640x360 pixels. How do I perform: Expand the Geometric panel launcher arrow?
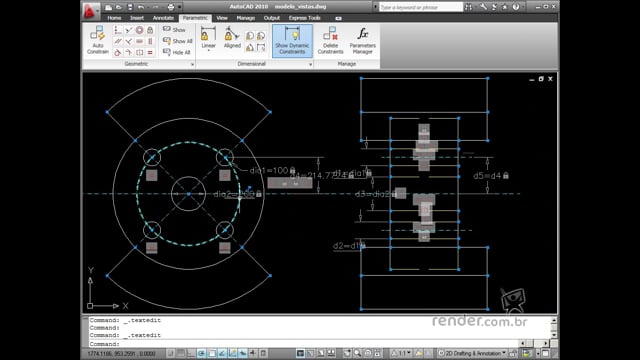pyautogui.click(x=192, y=64)
